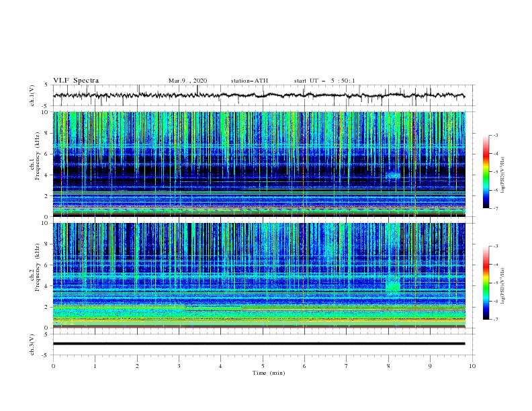Screen dimensions: 532x411
Task: Click the 4 kHz burst near minute 8 in ch.2 spectrogram
Action: pyautogui.click(x=393, y=285)
